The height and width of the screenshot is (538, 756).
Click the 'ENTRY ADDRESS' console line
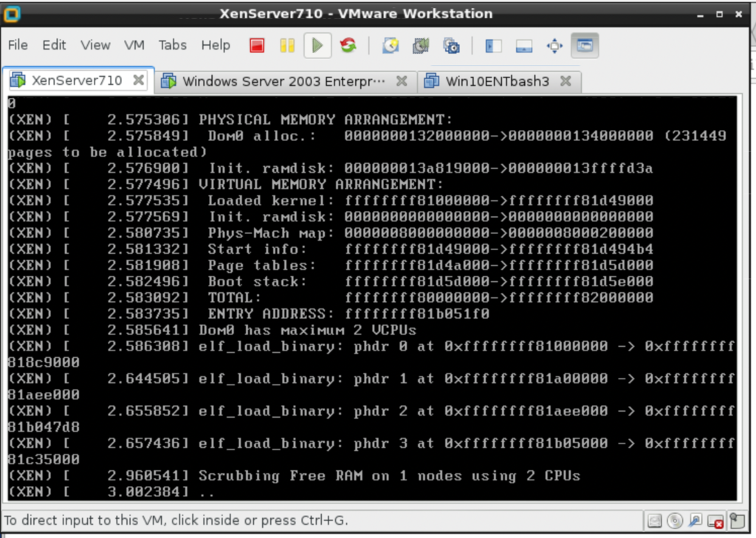click(x=249, y=314)
